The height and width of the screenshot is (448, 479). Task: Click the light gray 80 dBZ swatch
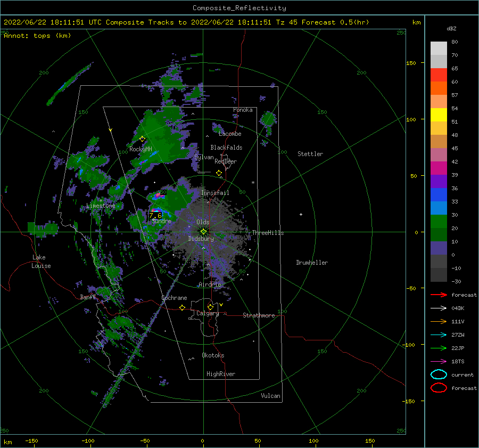pos(439,48)
